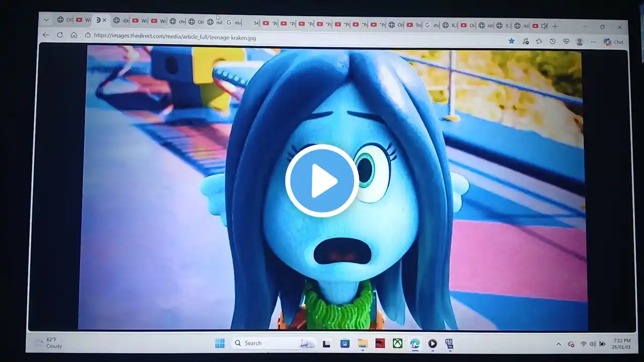Switch to the "ch" tab
The height and width of the screenshot is (362, 644).
178,22
